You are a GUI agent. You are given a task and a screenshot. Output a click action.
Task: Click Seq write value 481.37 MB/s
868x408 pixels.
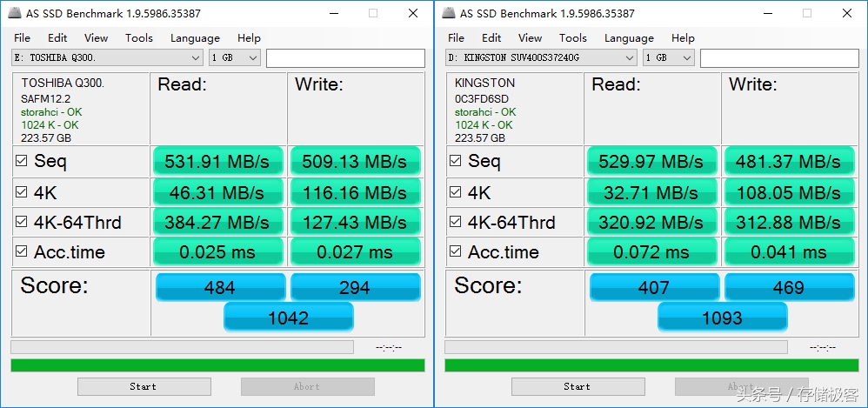[x=789, y=161]
